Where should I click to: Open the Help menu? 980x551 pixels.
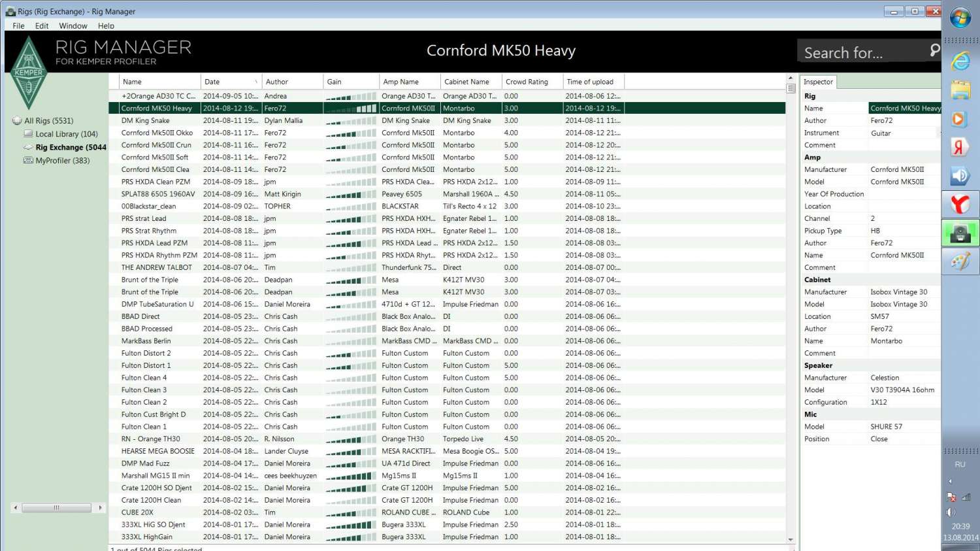point(106,26)
